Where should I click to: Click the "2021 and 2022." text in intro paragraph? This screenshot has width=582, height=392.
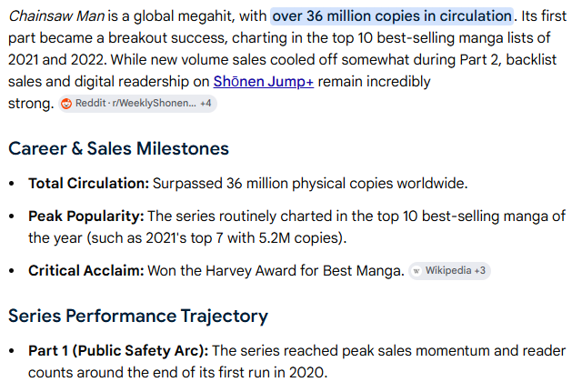pos(57,60)
